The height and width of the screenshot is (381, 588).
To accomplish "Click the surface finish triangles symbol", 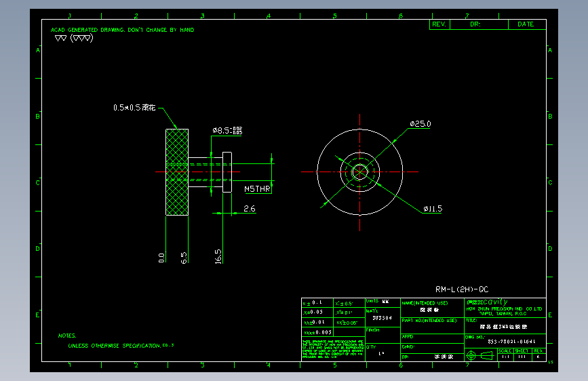I will pos(74,38).
